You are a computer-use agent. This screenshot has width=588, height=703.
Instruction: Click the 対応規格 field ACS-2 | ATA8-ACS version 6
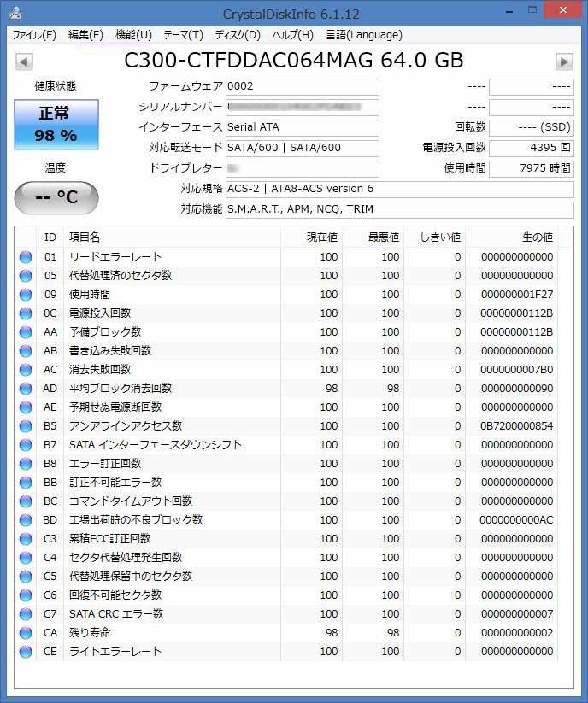pos(400,189)
